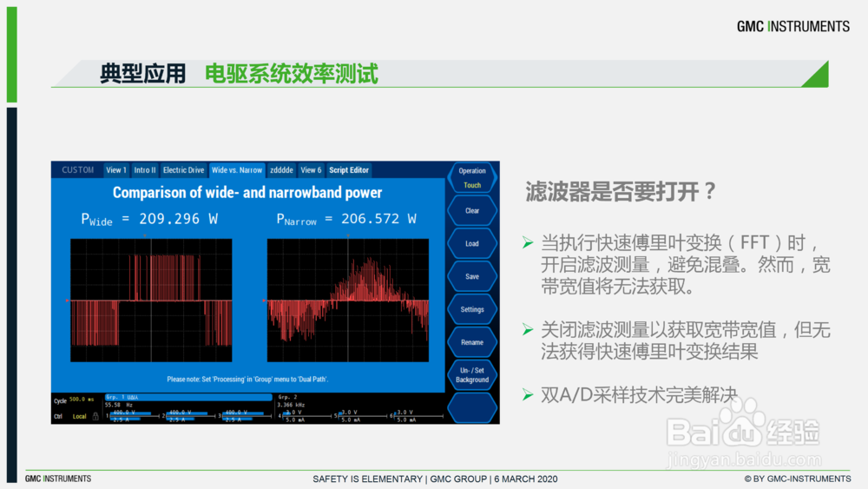Viewport: 868px width, 489px height.
Task: Open the zdddde tab
Action: point(282,170)
